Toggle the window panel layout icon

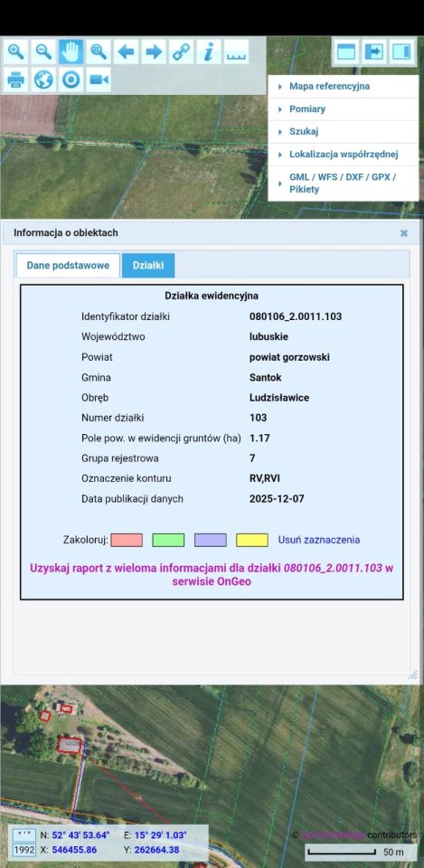pos(346,52)
